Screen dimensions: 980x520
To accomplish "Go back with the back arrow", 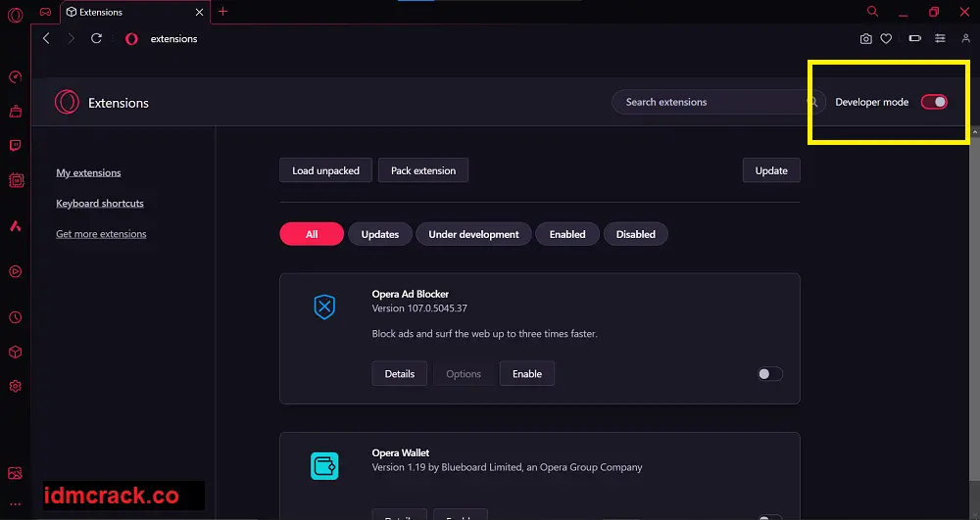I will pos(46,39).
